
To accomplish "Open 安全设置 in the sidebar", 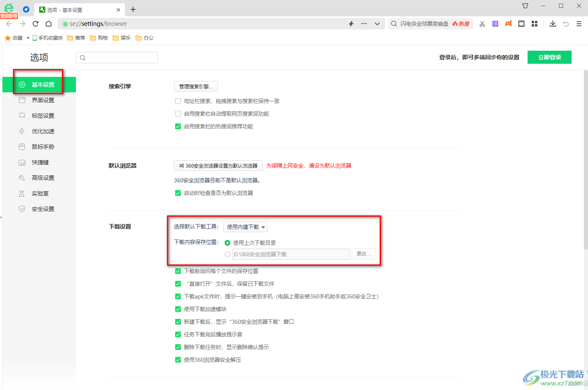I will (39, 209).
